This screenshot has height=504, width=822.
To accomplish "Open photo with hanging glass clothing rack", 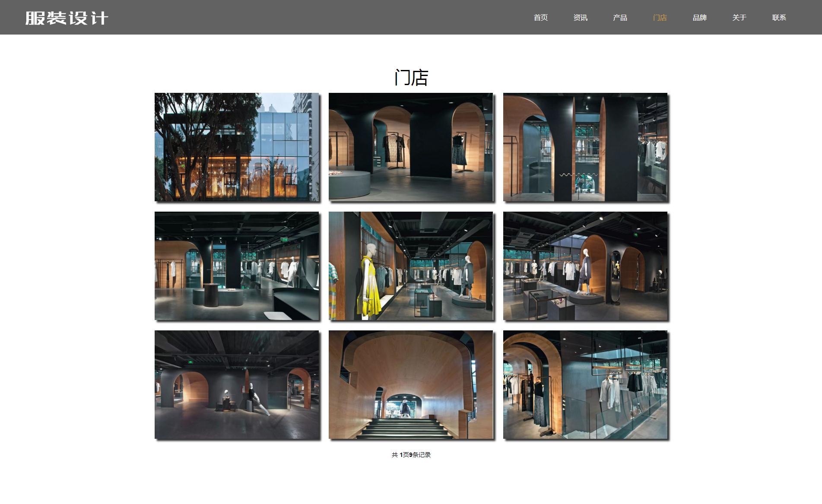I will pyautogui.click(x=585, y=384).
